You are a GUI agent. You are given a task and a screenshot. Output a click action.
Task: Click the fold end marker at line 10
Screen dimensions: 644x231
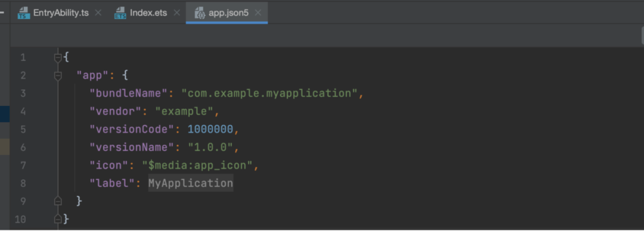coord(58,219)
